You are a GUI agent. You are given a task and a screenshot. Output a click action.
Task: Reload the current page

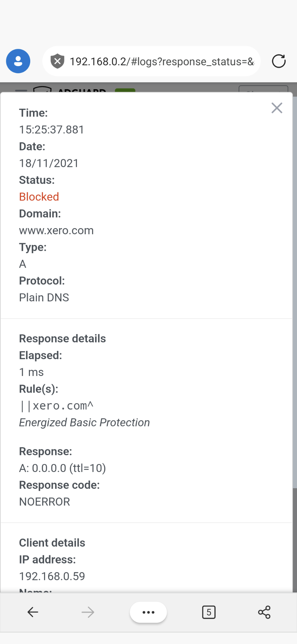click(x=279, y=61)
